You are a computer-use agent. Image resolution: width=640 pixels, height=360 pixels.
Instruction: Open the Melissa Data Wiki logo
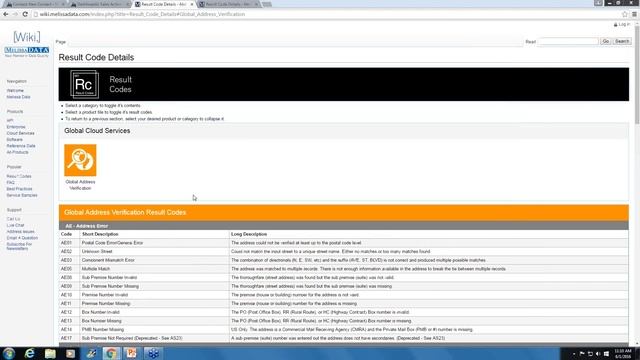[27, 44]
